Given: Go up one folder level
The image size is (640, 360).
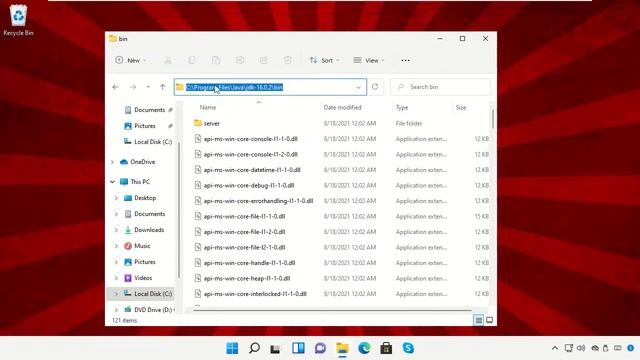Looking at the screenshot, I should pyautogui.click(x=162, y=87).
